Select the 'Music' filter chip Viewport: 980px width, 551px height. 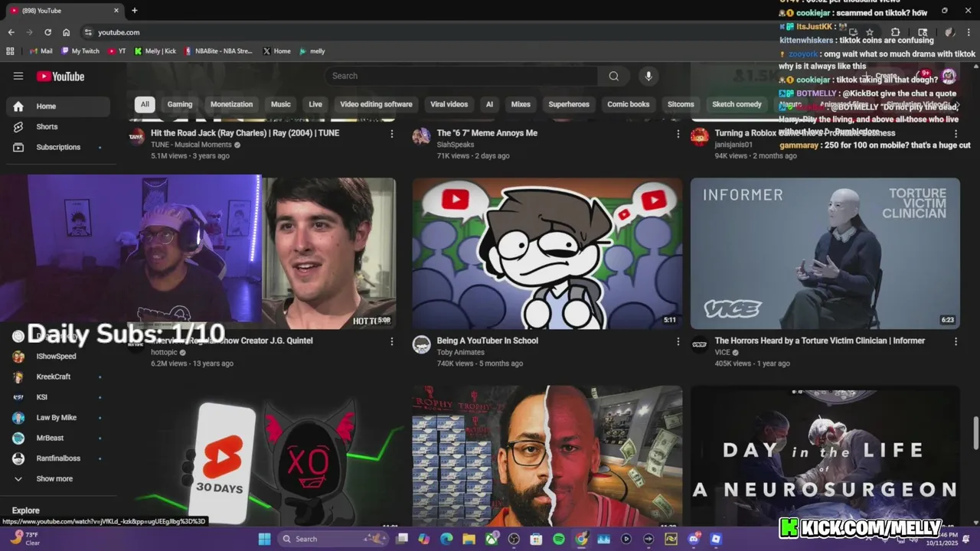tap(281, 105)
